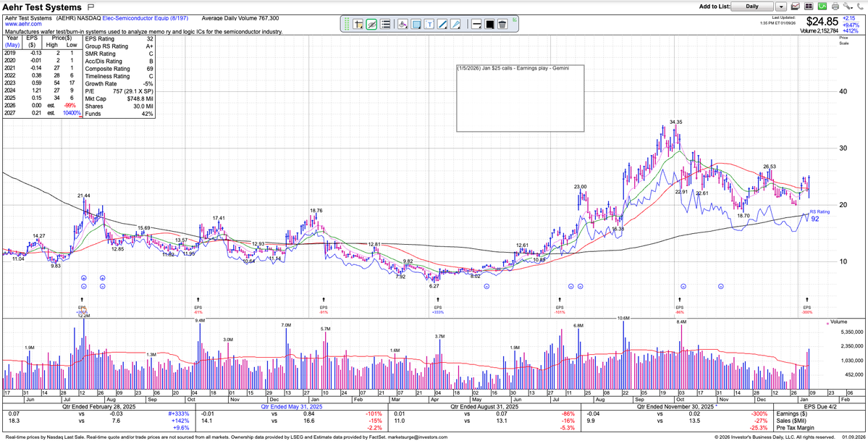The image size is (868, 441).
Task: Click the chart overlay line-graph icon
Action: [796, 7]
